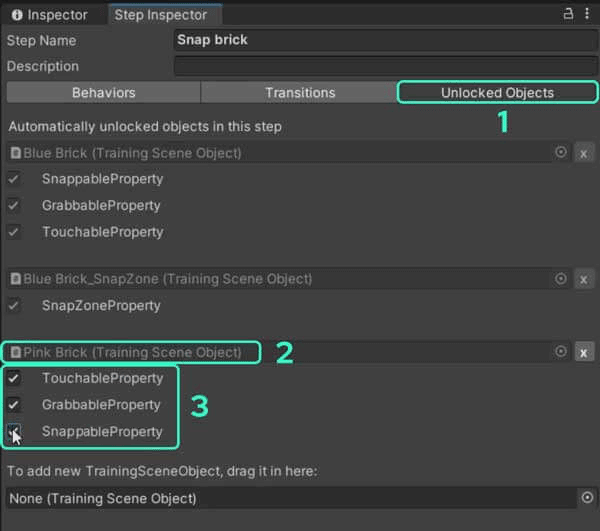Open the Behaviors tab
The height and width of the screenshot is (531, 600).
tap(103, 93)
